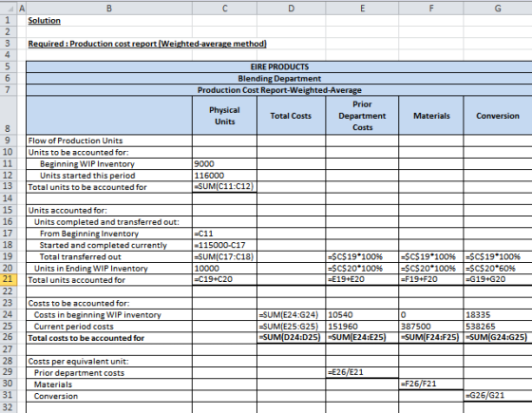Click 'Flow of Production Units' cell
Screen dimensions: 532x413
pos(109,141)
